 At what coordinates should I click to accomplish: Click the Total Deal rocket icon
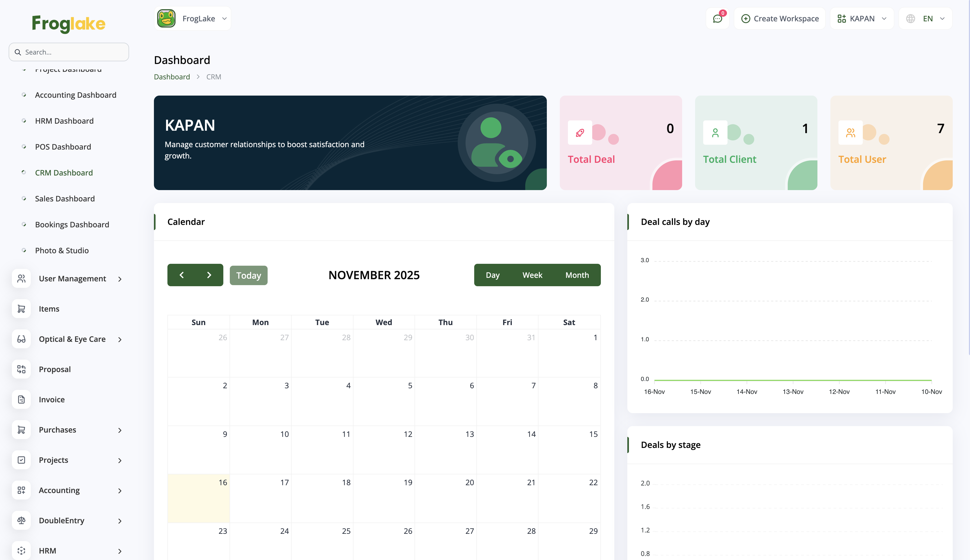[580, 133]
